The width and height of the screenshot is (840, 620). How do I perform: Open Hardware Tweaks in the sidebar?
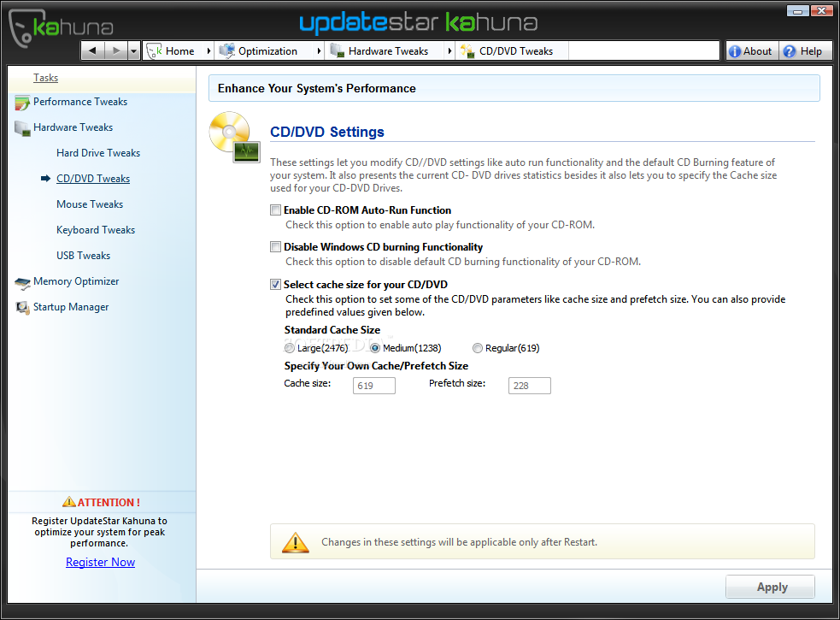click(x=73, y=127)
